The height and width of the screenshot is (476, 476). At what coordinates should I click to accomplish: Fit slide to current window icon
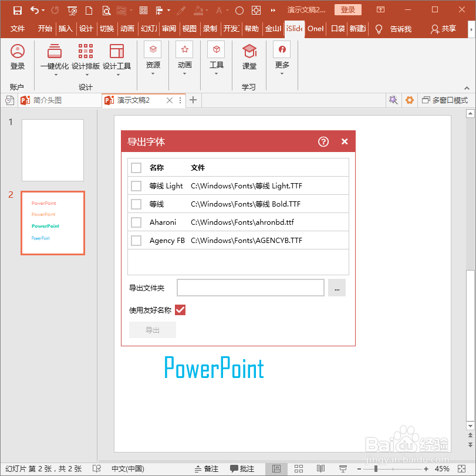pos(461,469)
